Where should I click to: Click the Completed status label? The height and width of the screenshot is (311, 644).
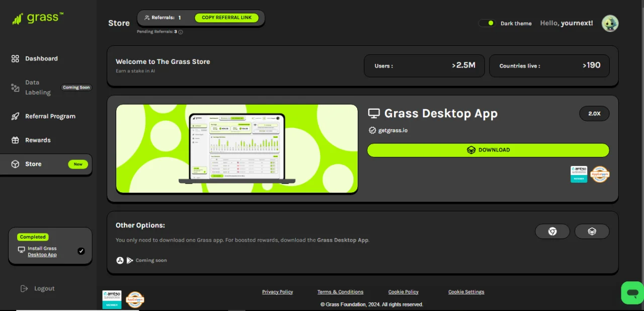click(33, 237)
